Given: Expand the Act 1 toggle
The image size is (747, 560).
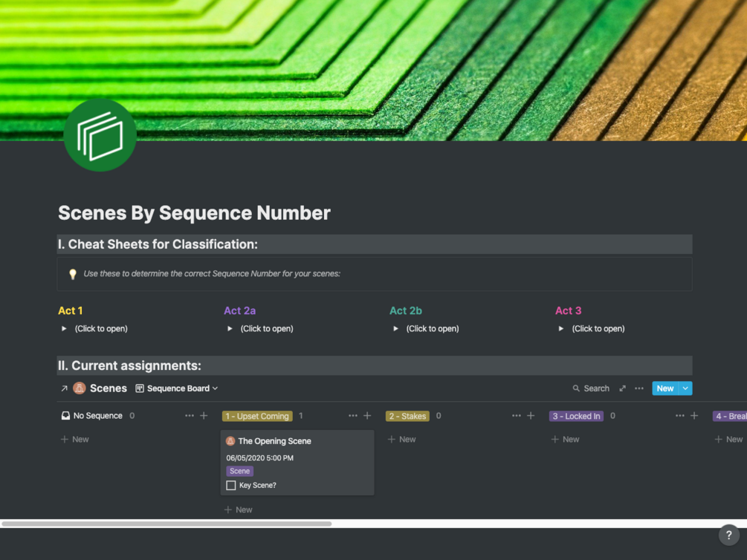Looking at the screenshot, I should point(64,328).
